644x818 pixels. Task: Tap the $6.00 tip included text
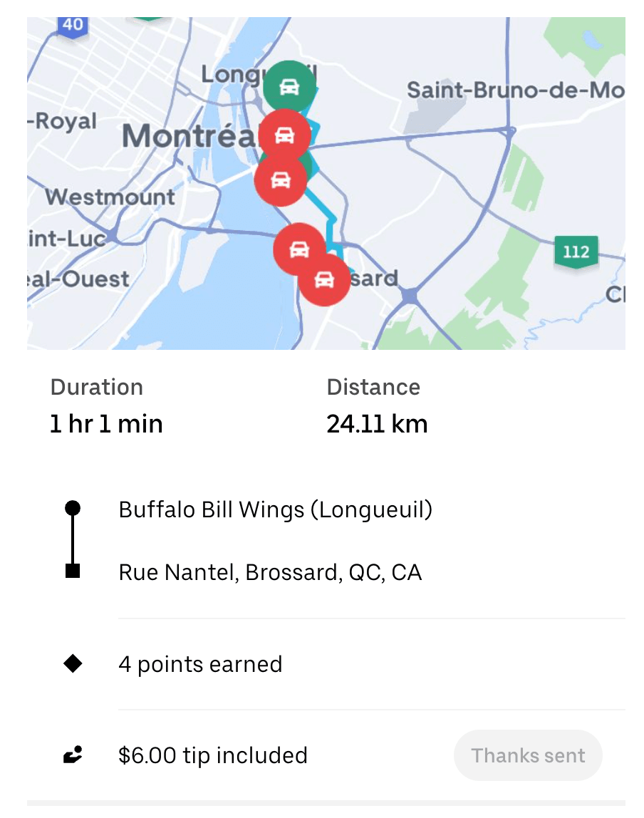point(213,755)
